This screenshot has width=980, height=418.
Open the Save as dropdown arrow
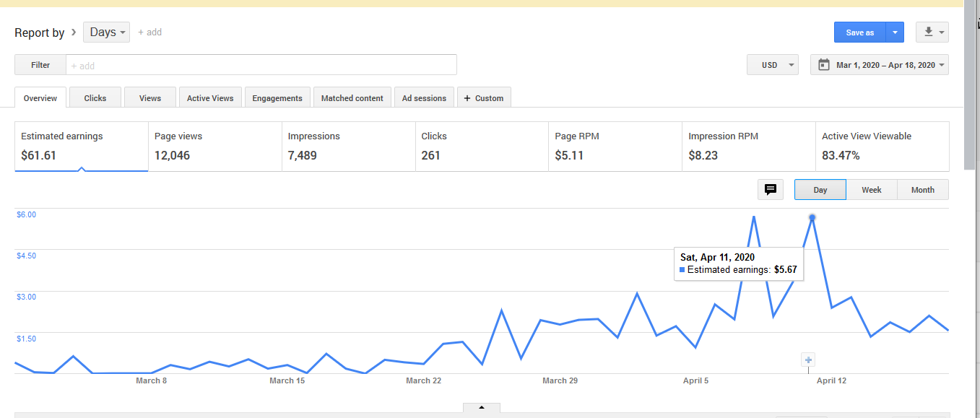pos(895,32)
